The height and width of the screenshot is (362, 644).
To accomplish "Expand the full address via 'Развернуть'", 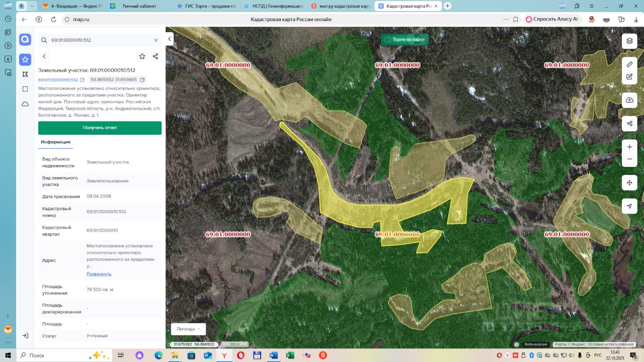I will click(x=99, y=274).
